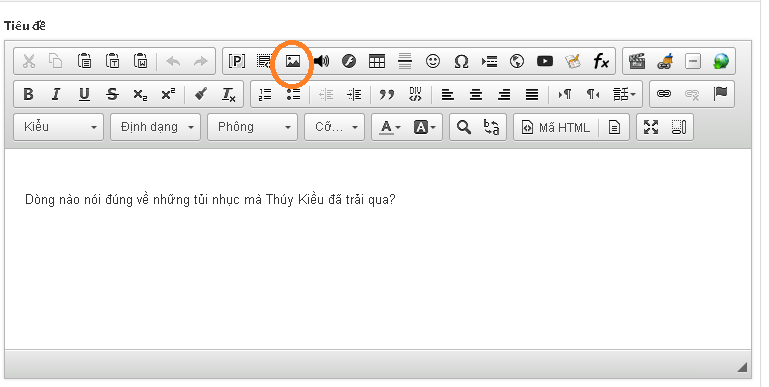769x387 pixels.
Task: Click the Copy icon in toolbar
Action: (x=56, y=61)
